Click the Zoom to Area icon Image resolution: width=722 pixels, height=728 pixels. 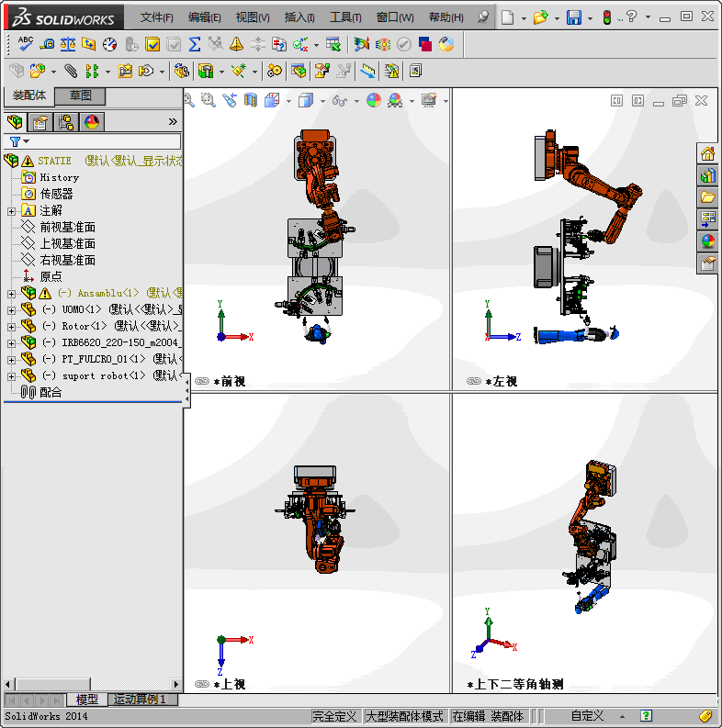click(x=209, y=100)
